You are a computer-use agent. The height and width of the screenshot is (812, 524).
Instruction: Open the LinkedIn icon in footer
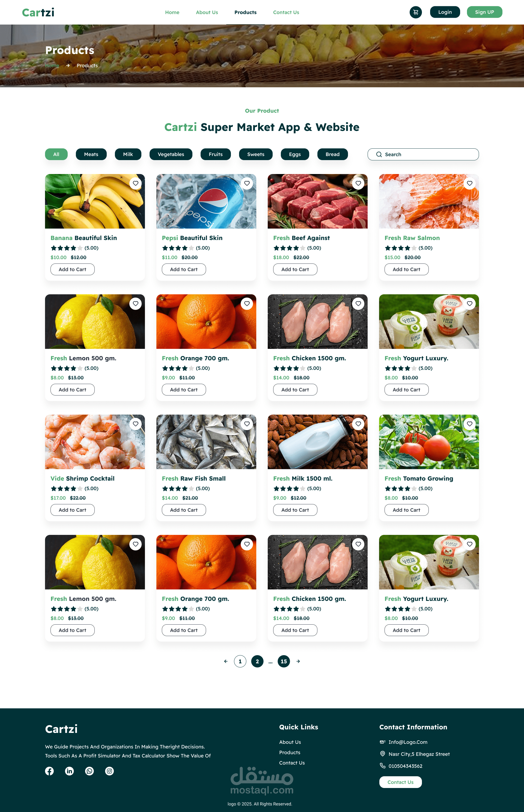click(69, 771)
